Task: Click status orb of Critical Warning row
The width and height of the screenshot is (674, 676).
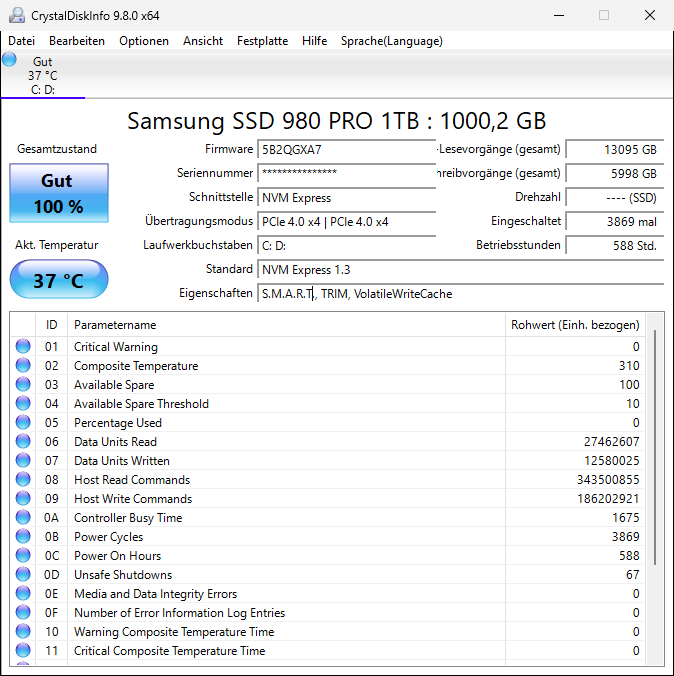Action: click(23, 346)
